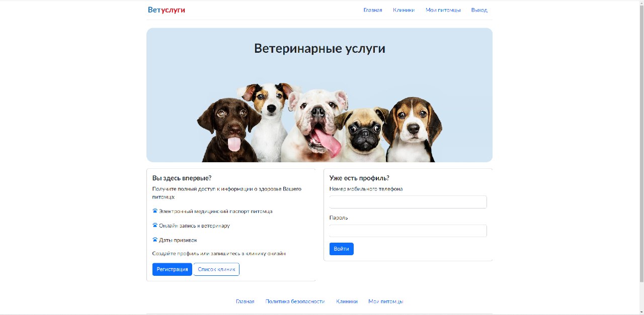Click the heading Уже есть профиль?

pos(359,178)
